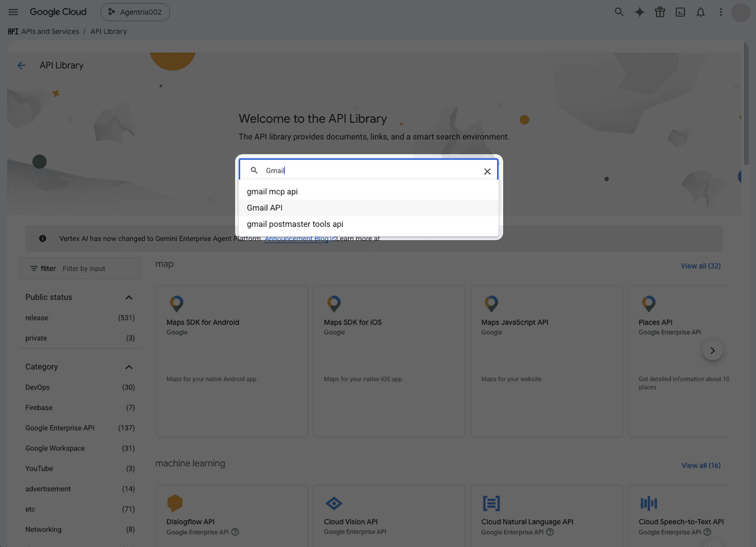Screen dimensions: 756x547
Task: Open the top bar search icon
Action: pos(619,12)
